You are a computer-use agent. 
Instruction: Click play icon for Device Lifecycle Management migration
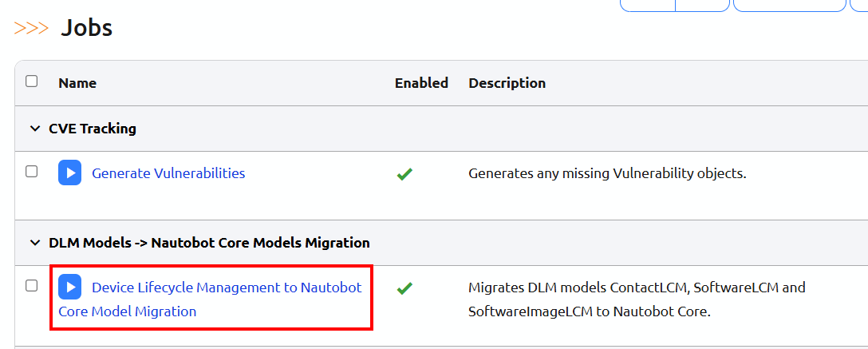coord(70,287)
